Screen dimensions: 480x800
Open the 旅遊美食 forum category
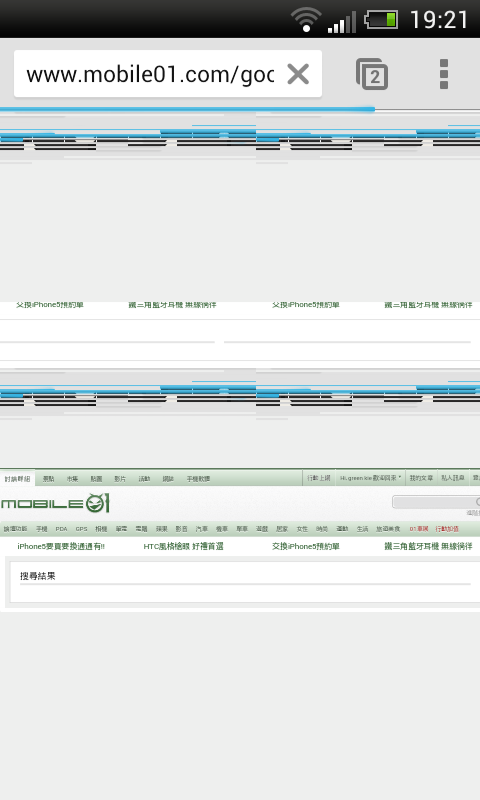pyautogui.click(x=388, y=529)
